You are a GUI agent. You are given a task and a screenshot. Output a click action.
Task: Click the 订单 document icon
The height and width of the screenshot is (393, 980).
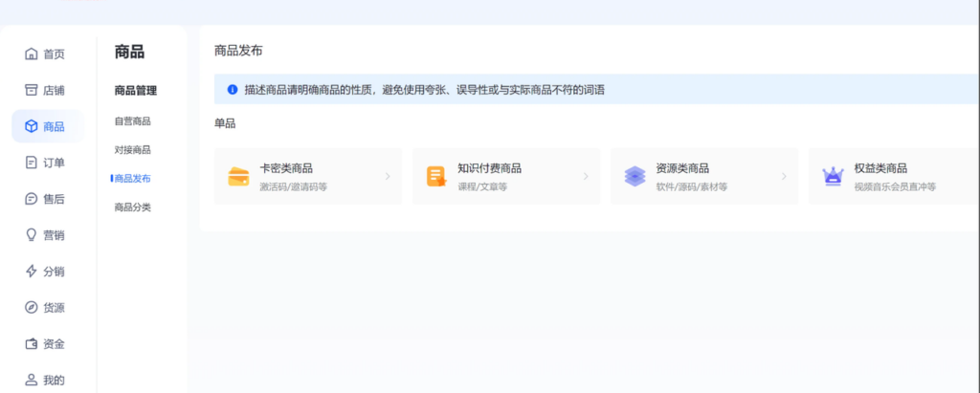[x=32, y=164]
